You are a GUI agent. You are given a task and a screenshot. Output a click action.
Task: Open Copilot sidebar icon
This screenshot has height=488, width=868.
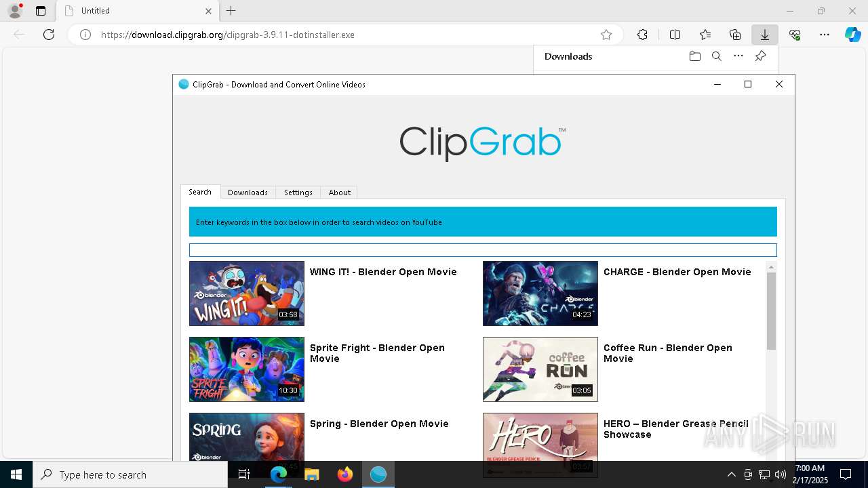click(853, 35)
